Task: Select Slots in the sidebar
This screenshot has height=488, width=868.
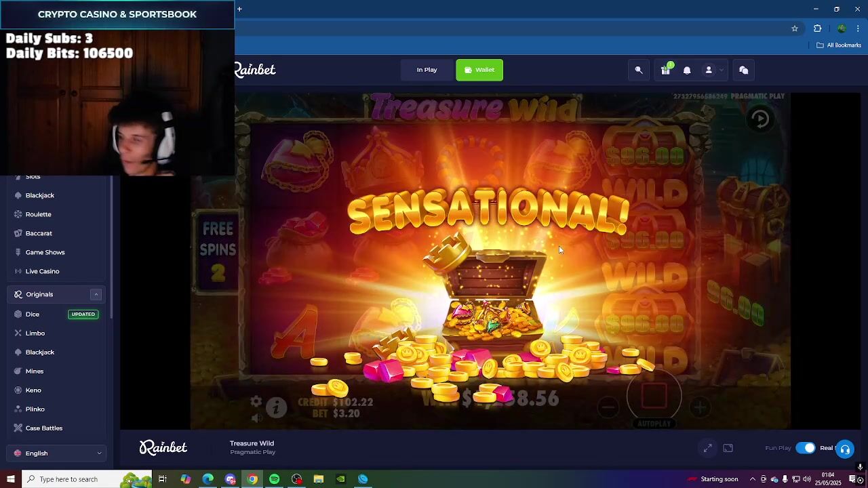Action: (33, 177)
